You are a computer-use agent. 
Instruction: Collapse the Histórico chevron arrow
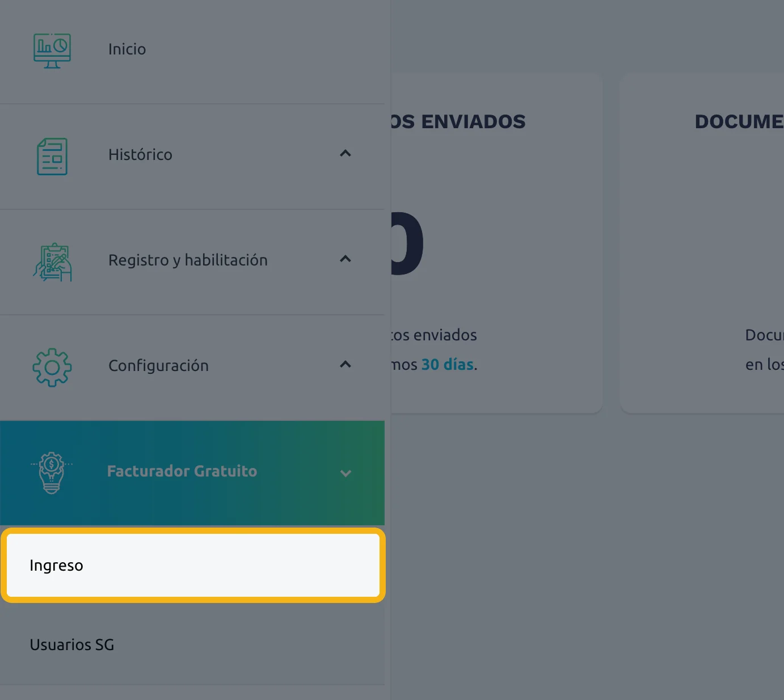[345, 153]
